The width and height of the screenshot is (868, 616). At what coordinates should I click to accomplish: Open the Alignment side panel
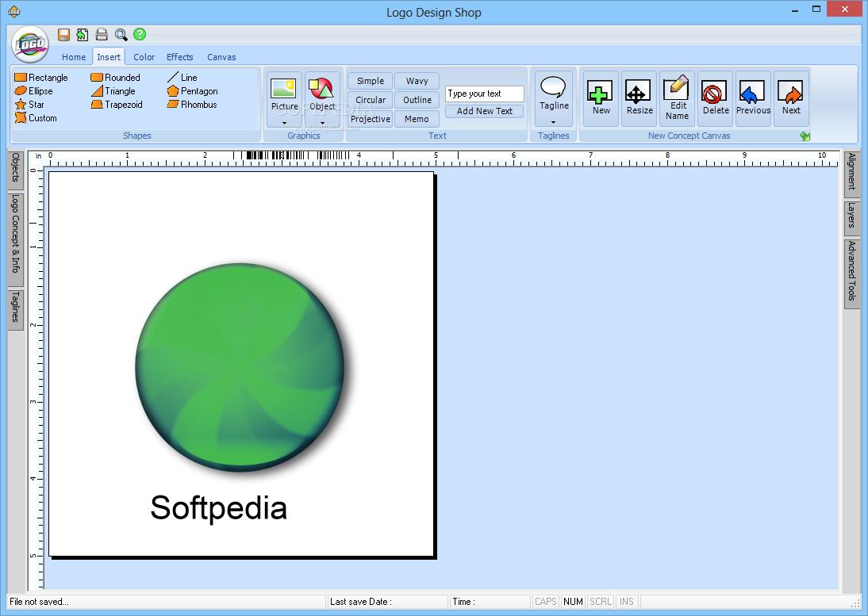click(852, 173)
